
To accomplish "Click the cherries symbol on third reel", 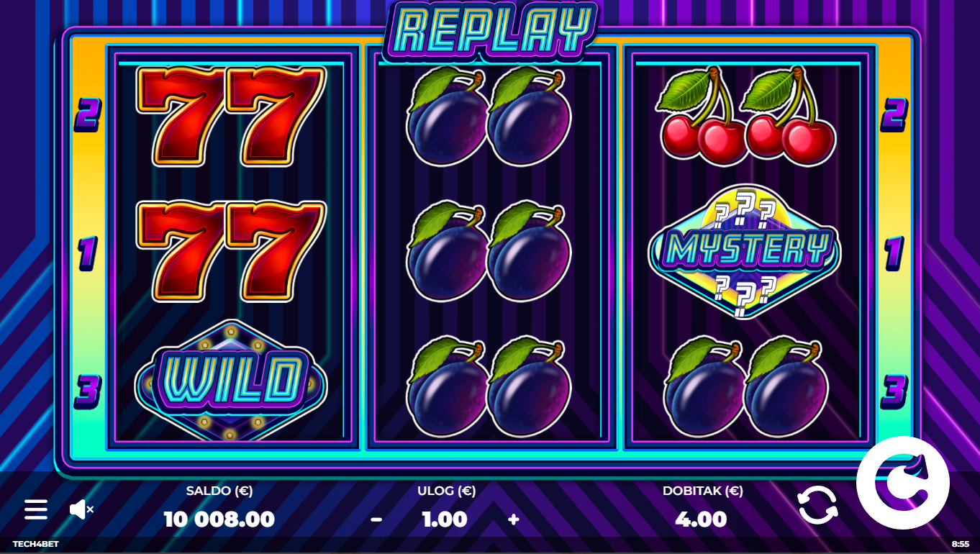I will pyautogui.click(x=745, y=115).
